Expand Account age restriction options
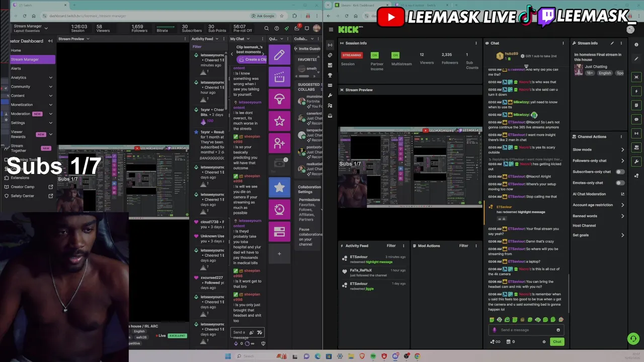The height and width of the screenshot is (362, 644). 622,205
